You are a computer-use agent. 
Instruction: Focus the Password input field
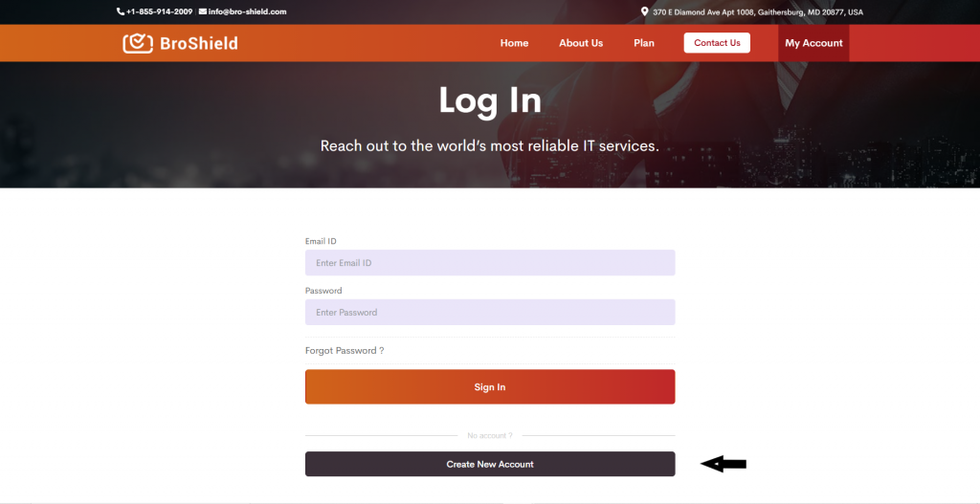490,313
